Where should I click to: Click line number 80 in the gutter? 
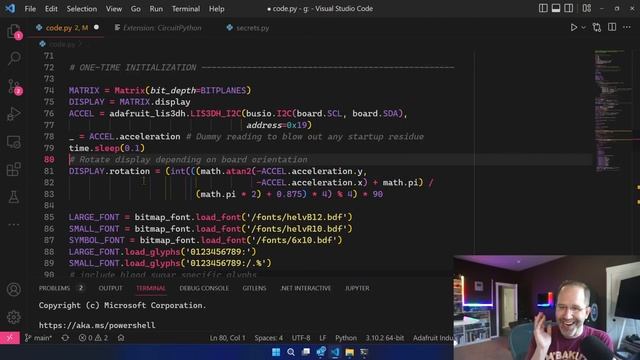49,160
